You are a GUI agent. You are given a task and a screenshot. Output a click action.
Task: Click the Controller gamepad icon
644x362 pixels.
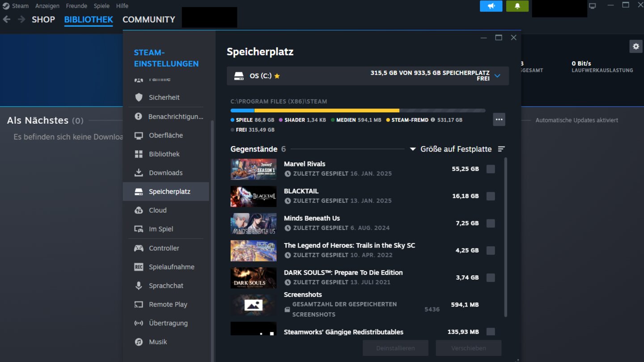tap(139, 248)
